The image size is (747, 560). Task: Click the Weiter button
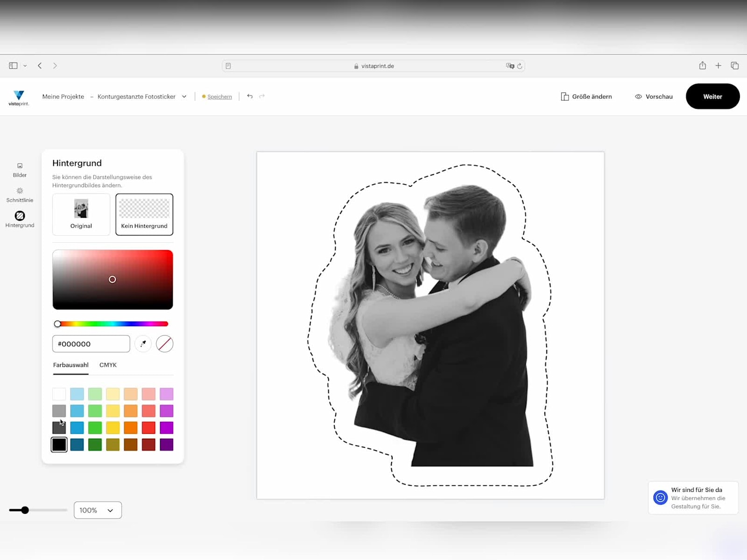[x=712, y=96]
